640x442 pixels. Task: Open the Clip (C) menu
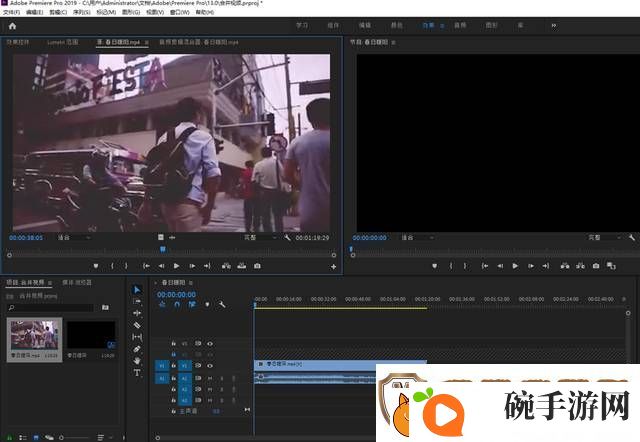pos(58,12)
